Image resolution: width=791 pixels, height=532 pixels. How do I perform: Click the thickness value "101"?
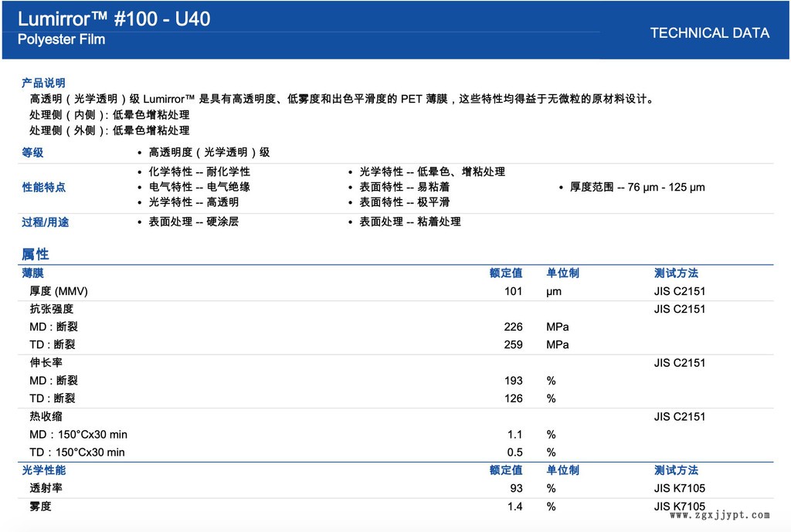[x=514, y=291]
